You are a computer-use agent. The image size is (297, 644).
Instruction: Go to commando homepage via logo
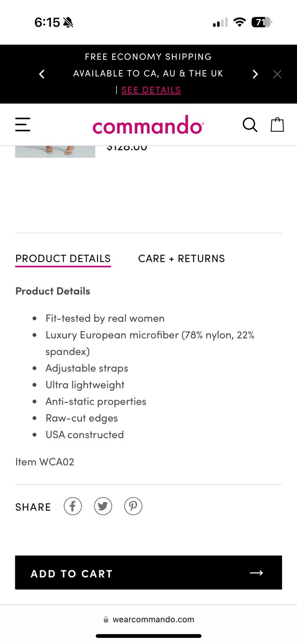coord(148,125)
